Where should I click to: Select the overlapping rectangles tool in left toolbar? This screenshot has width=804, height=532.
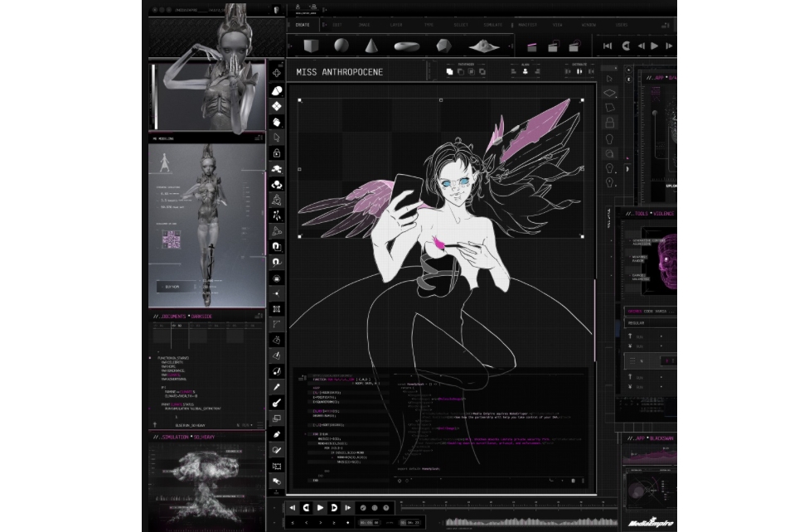tap(277, 418)
